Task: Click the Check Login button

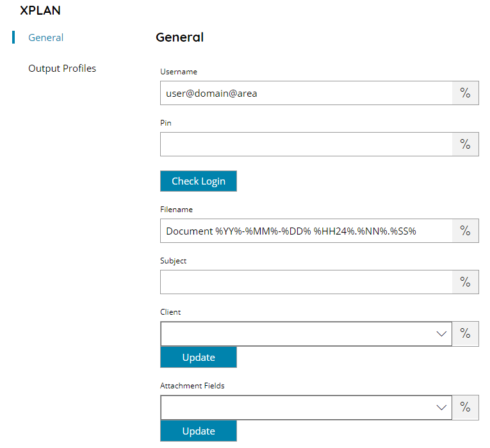Action: (199, 181)
